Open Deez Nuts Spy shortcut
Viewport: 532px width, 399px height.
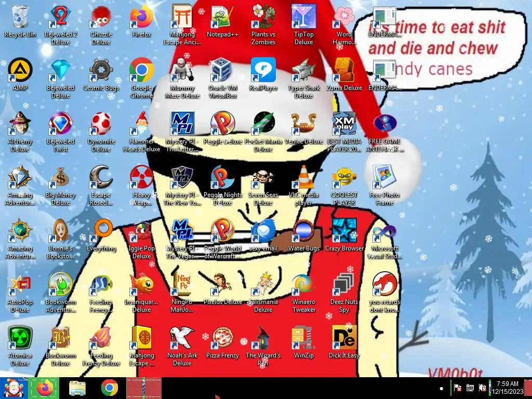click(344, 293)
